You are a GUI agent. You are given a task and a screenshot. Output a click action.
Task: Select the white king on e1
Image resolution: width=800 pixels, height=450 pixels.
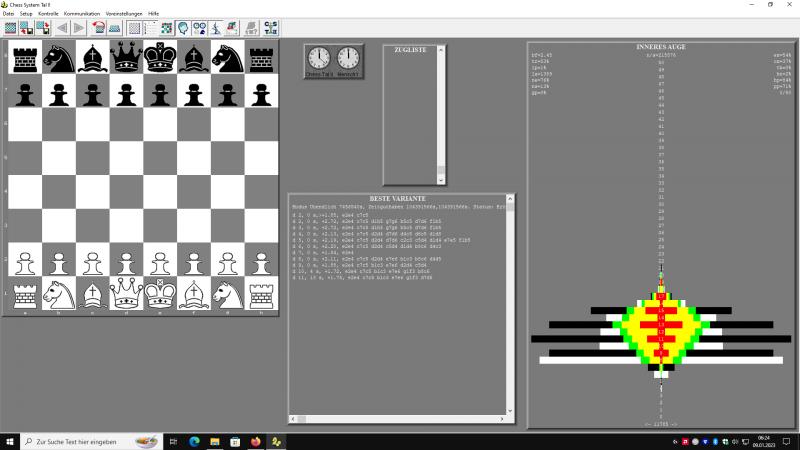click(159, 295)
